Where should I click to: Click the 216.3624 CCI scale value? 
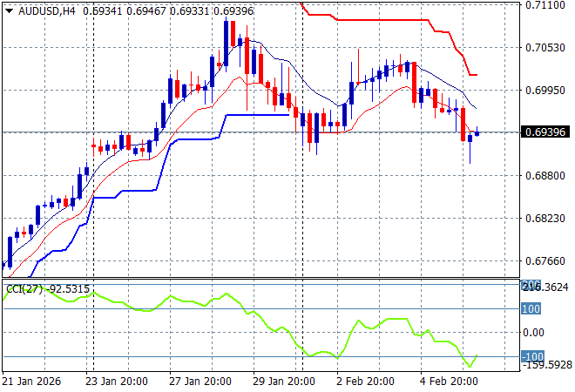click(x=545, y=287)
